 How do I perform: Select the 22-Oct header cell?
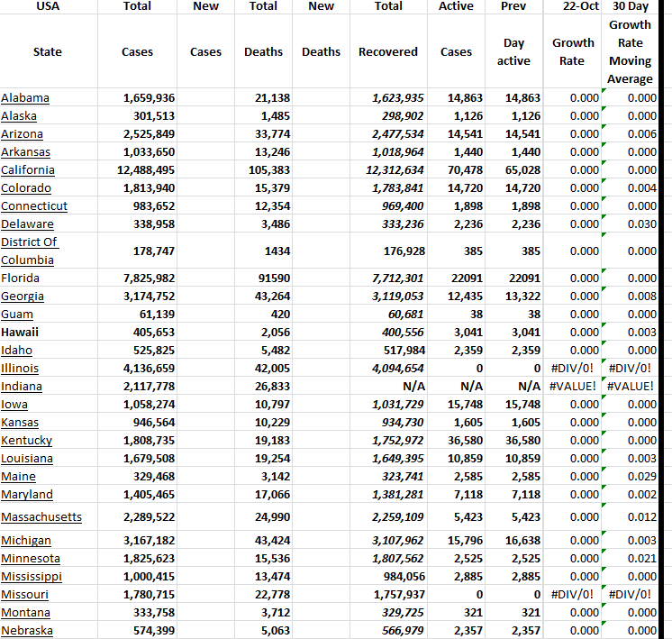click(x=572, y=6)
